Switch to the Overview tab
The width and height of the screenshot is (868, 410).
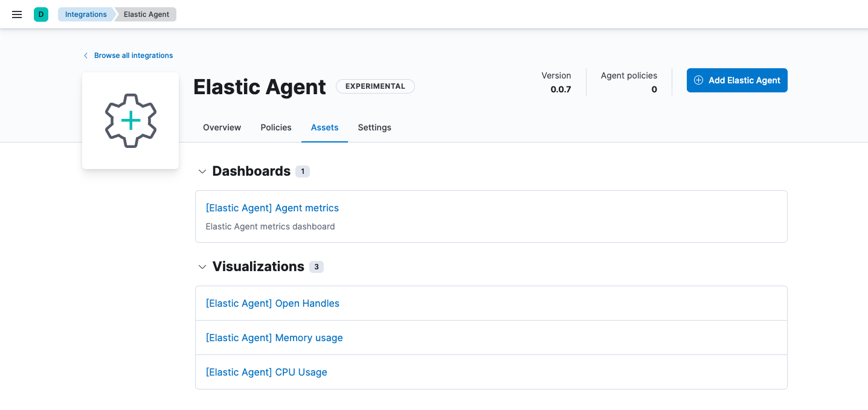(221, 127)
